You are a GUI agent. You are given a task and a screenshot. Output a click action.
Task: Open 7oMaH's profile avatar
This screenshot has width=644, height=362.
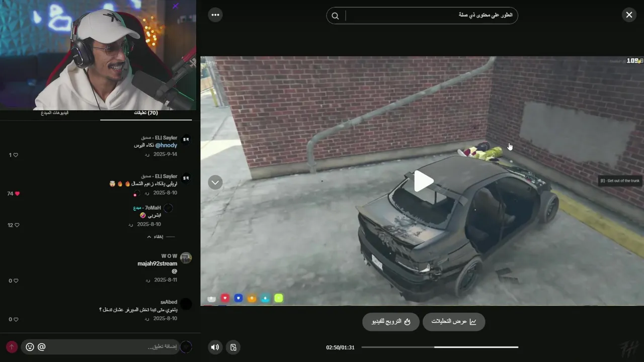pos(168,208)
